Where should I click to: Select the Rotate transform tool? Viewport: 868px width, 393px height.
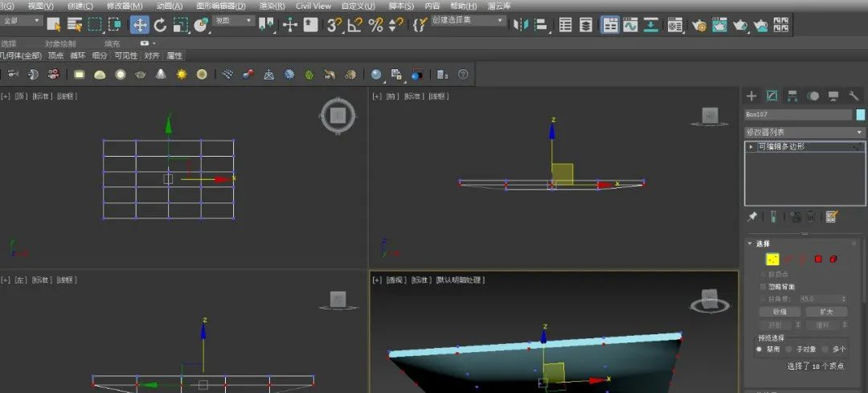pyautogui.click(x=161, y=24)
